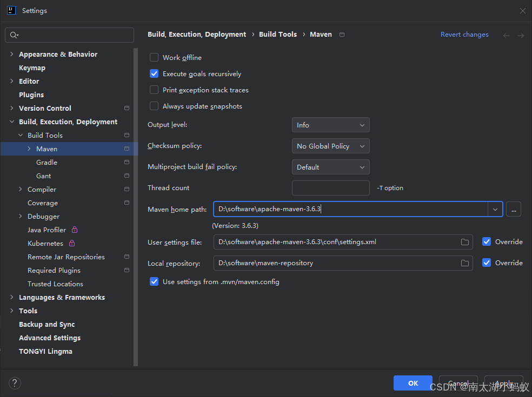
Task: Click project icon next to Build Tools
Action: 127,135
